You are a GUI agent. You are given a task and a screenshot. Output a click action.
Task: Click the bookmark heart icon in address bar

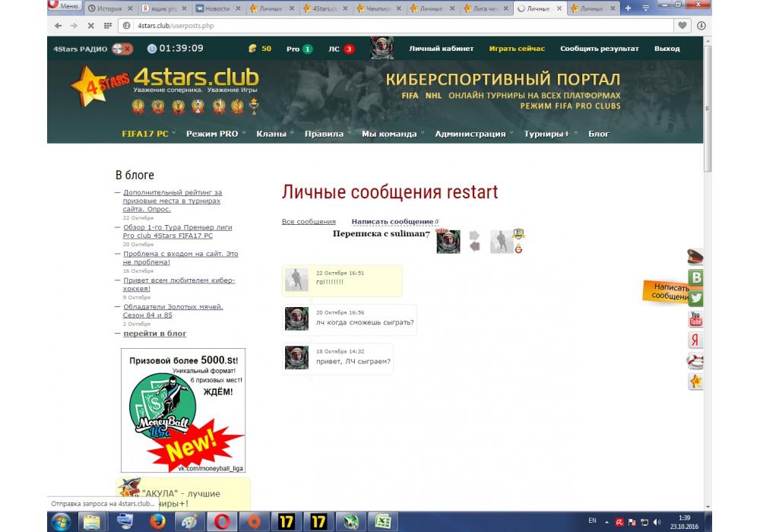683,25
